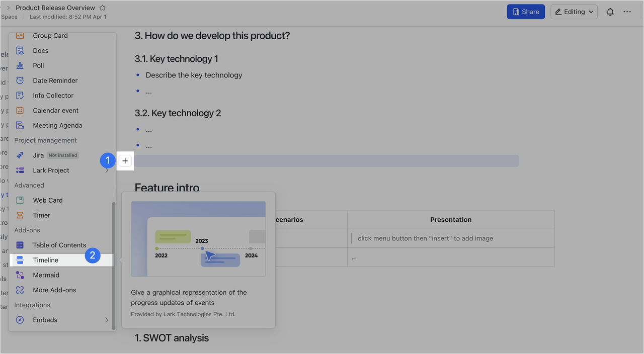Expand the Lark Project submenu arrow
644x354 pixels.
107,170
